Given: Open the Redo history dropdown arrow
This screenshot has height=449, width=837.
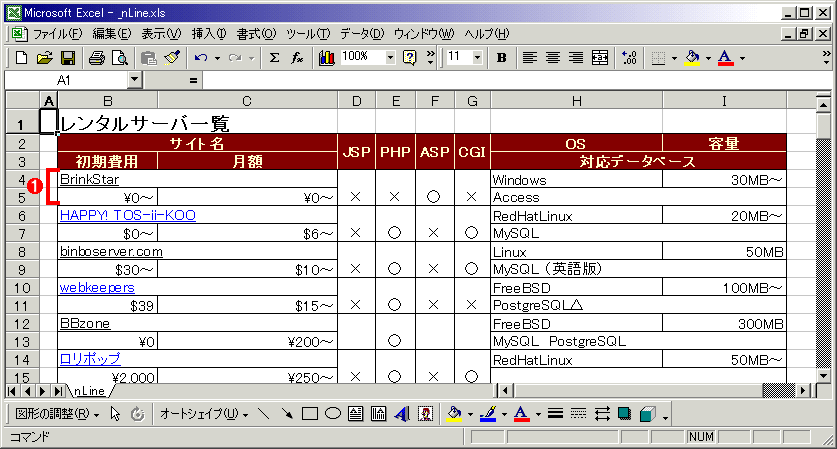Looking at the screenshot, I should coord(251,58).
